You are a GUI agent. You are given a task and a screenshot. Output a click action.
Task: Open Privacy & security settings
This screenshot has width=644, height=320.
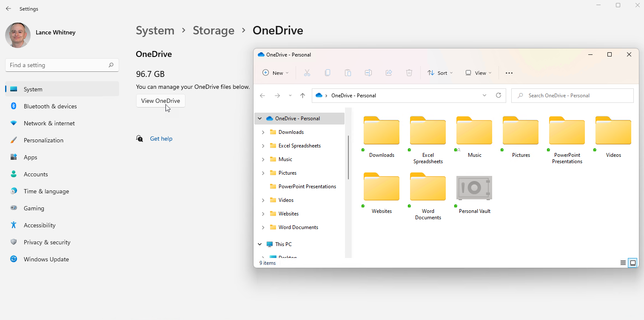click(x=62, y=242)
